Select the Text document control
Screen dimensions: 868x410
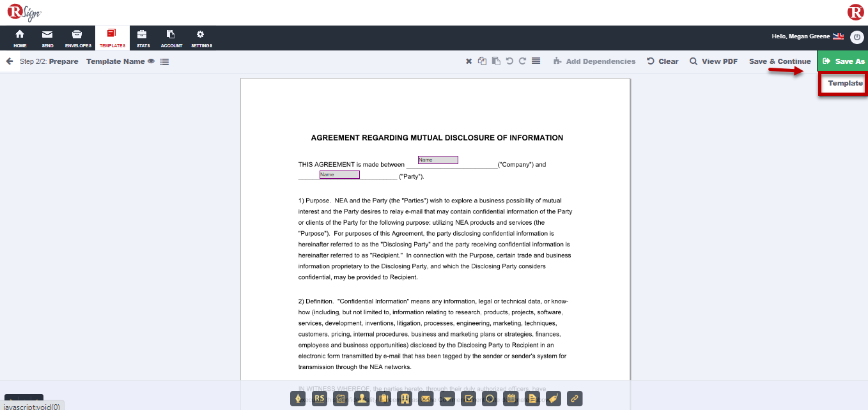[532, 399]
